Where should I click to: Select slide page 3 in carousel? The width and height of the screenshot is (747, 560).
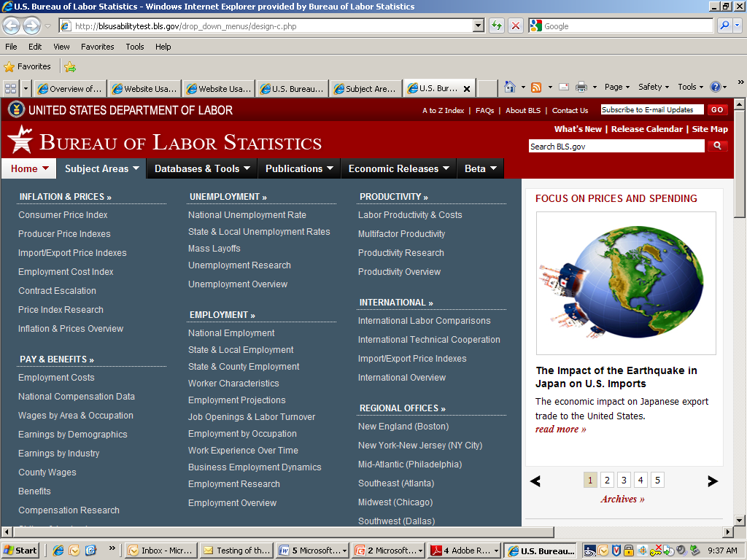624,480
